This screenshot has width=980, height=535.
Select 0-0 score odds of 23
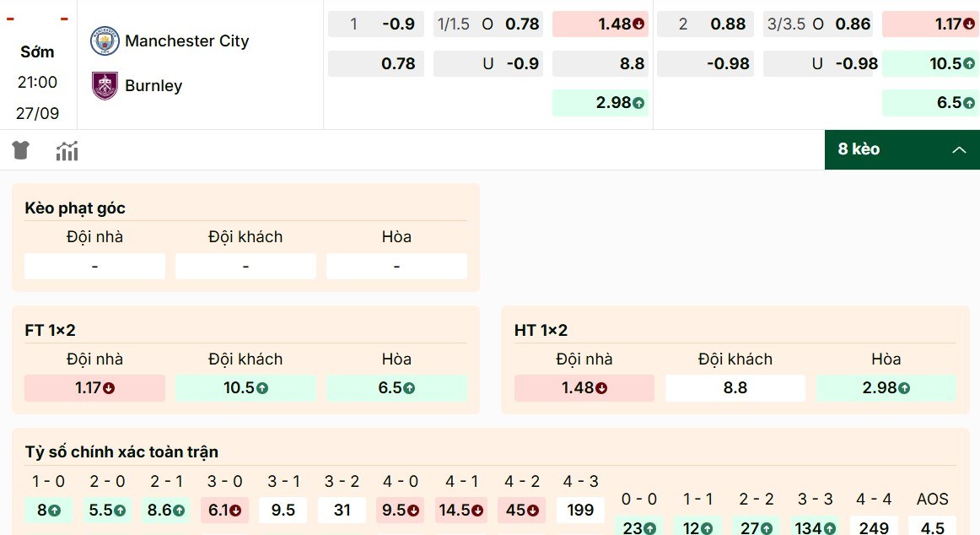point(639,527)
